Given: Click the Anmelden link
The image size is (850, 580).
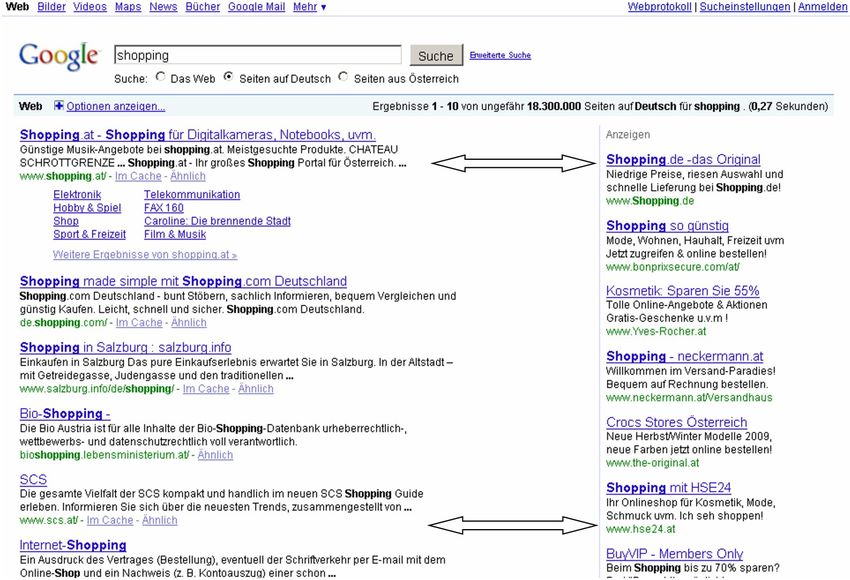Looking at the screenshot, I should 823,7.
